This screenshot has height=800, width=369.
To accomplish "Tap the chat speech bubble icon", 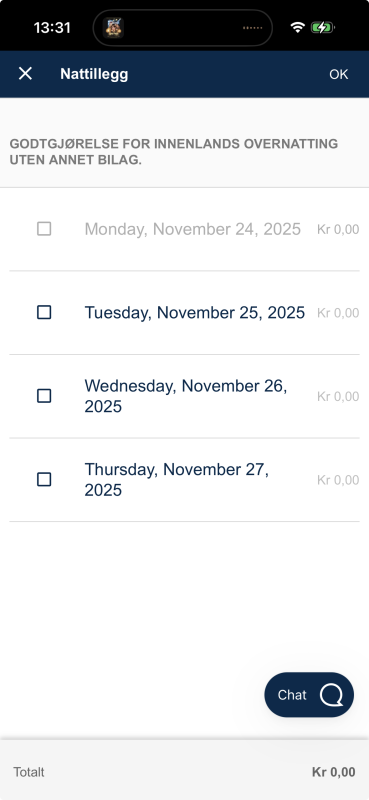I will point(331,695).
